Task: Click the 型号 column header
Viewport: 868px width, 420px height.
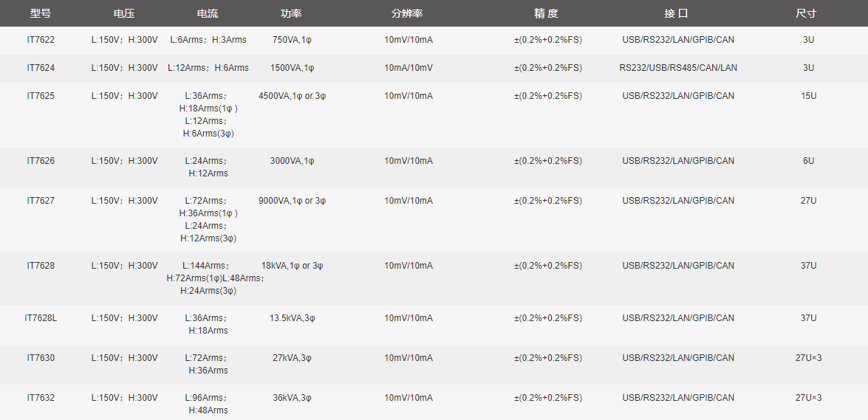Action: tap(41, 13)
